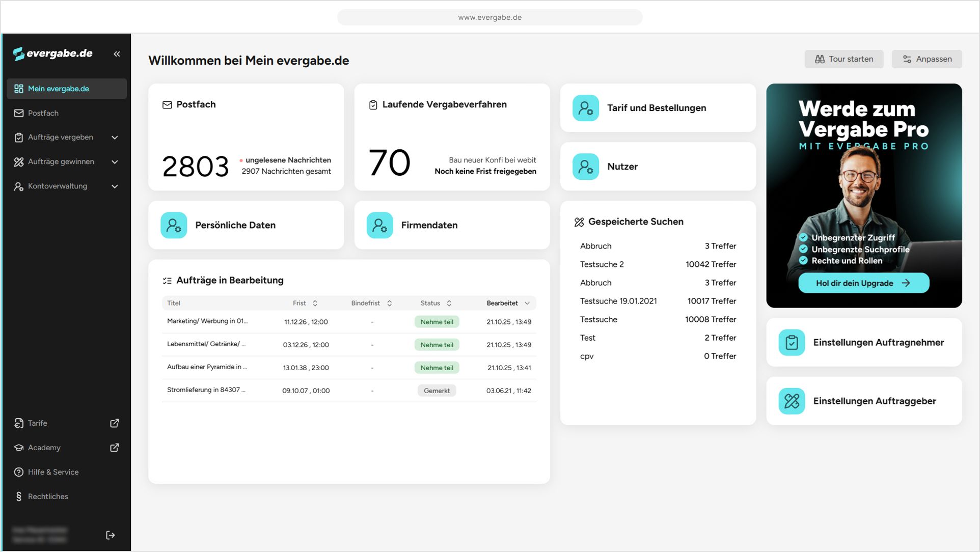The width and height of the screenshot is (980, 552).
Task: Sort table by Frist column
Action: tap(315, 303)
